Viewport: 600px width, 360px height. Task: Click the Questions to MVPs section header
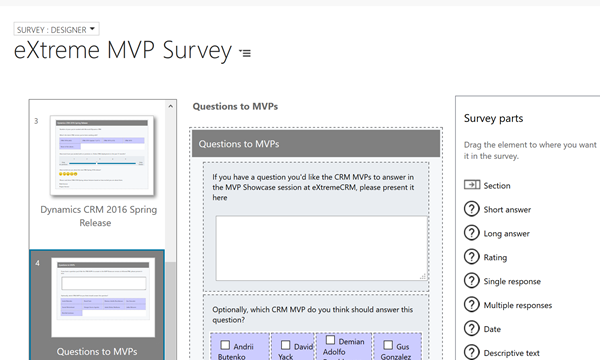coord(316,143)
